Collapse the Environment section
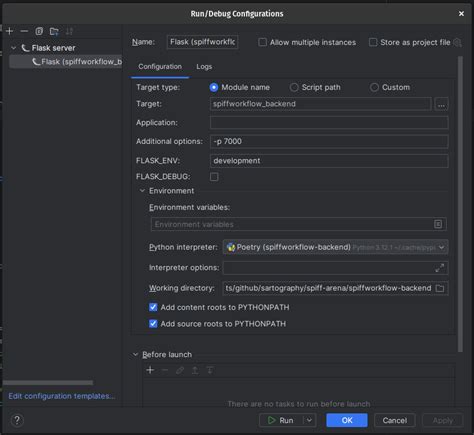This screenshot has height=435, width=474. tap(142, 191)
